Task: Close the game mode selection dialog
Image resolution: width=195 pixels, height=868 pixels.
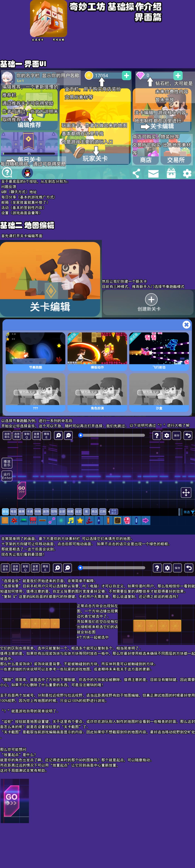Action: (186, 324)
